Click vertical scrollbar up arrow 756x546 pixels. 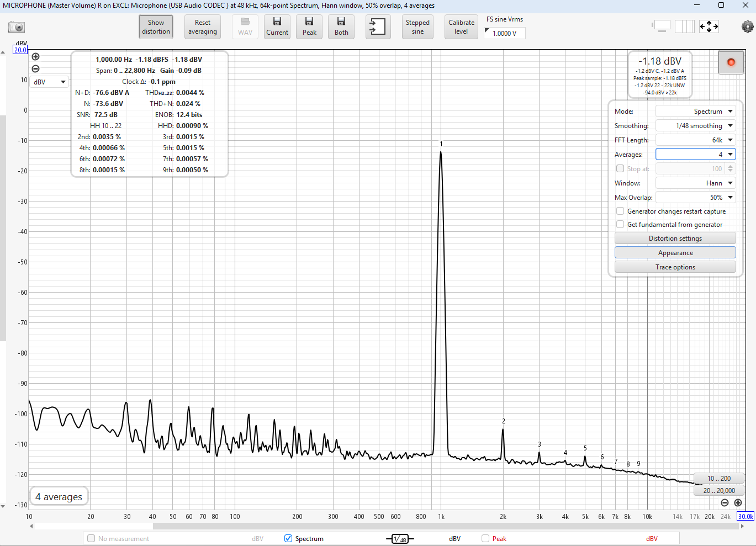point(3,52)
